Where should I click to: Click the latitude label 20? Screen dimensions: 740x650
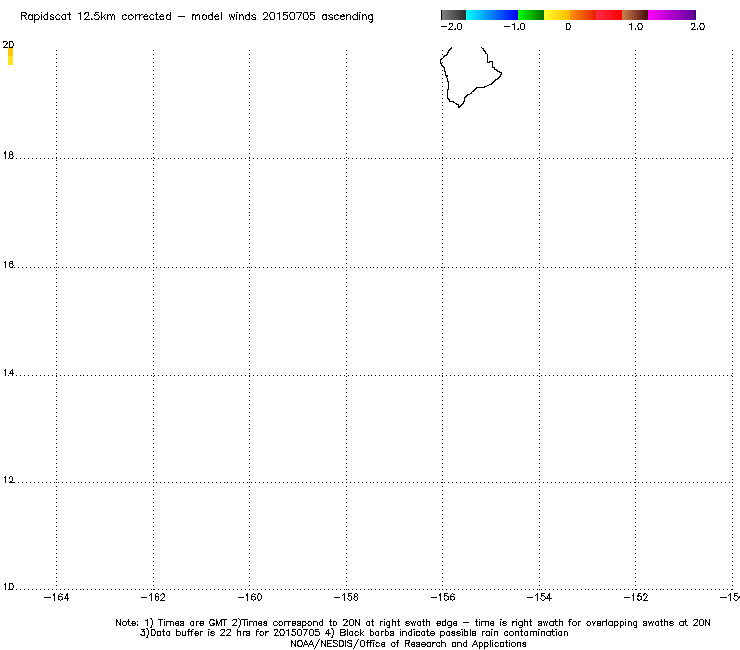coord(8,45)
